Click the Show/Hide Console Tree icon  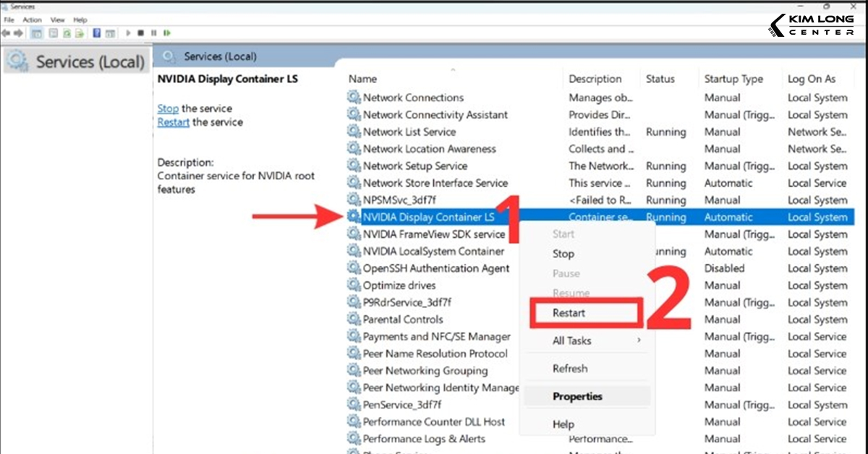tap(38, 33)
